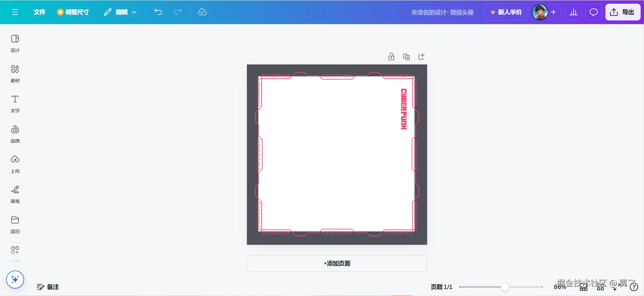The image size is (644, 296).
Task: Open the 86% zoom level dropdown
Action: click(560, 287)
